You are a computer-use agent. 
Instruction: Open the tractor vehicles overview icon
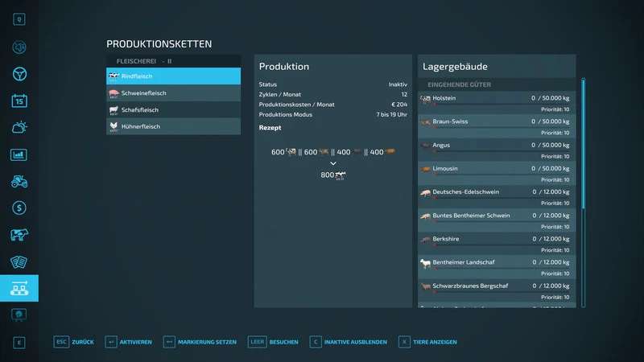pyautogui.click(x=19, y=181)
